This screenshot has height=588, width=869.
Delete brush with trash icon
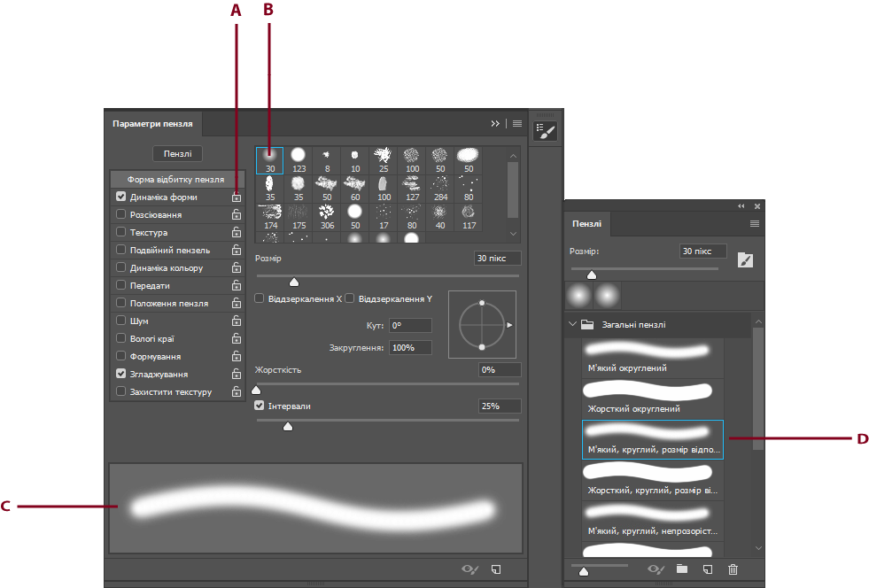click(x=733, y=569)
